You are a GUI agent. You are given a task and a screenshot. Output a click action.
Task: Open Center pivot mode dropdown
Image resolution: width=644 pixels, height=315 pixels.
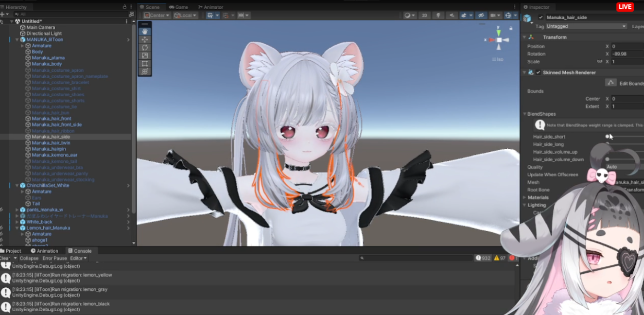click(157, 16)
